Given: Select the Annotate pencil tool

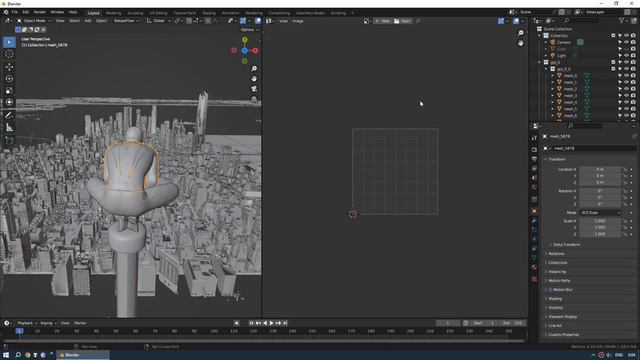Looking at the screenshot, I should tap(9, 116).
